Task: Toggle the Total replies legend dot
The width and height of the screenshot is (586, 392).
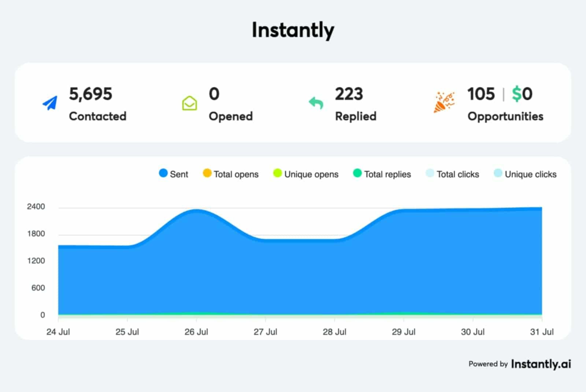Action: (x=357, y=173)
